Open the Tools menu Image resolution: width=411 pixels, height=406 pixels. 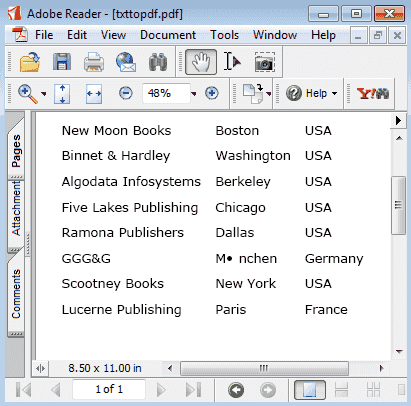[x=224, y=35]
